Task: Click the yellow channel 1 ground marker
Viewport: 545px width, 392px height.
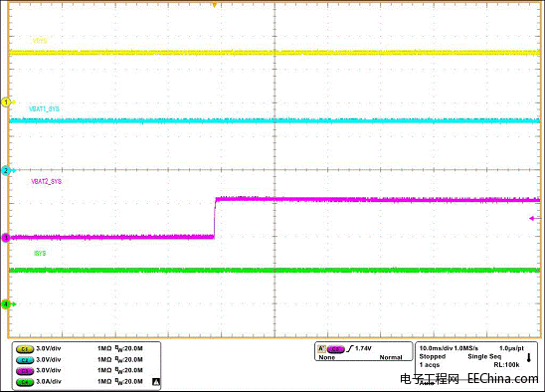Action: pos(7,102)
